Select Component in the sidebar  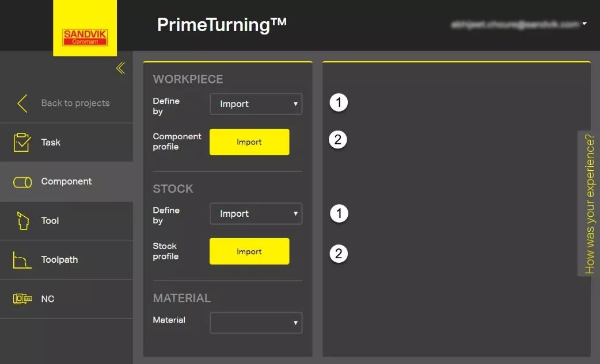tap(67, 182)
